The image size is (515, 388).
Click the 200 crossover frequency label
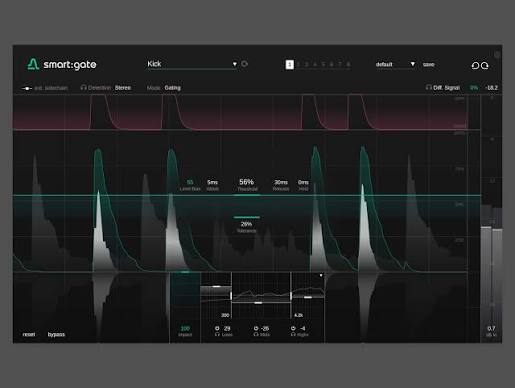coord(225,315)
